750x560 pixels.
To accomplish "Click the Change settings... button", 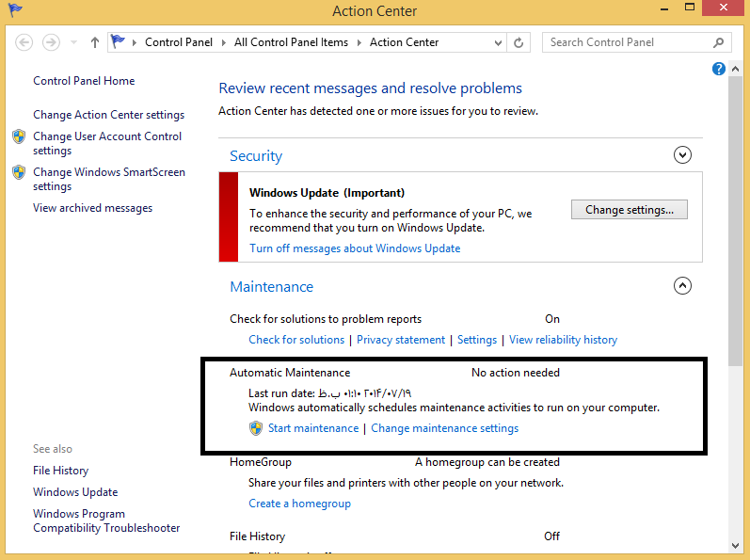I will [629, 210].
